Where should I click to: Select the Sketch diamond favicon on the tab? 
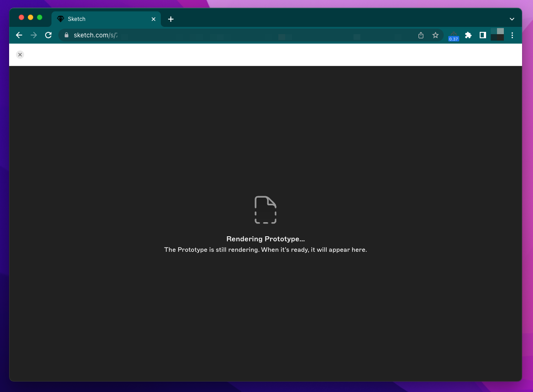point(61,19)
